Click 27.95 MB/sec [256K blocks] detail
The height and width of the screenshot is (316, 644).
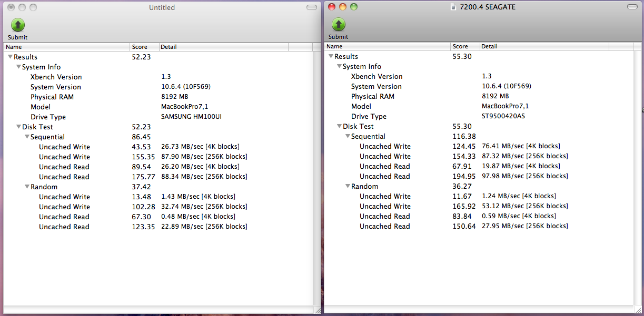(x=525, y=226)
